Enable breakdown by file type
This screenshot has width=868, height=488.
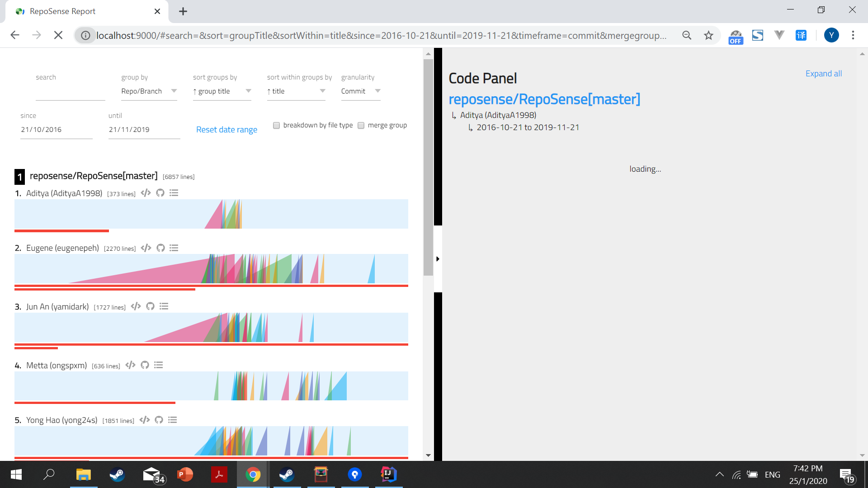point(276,125)
